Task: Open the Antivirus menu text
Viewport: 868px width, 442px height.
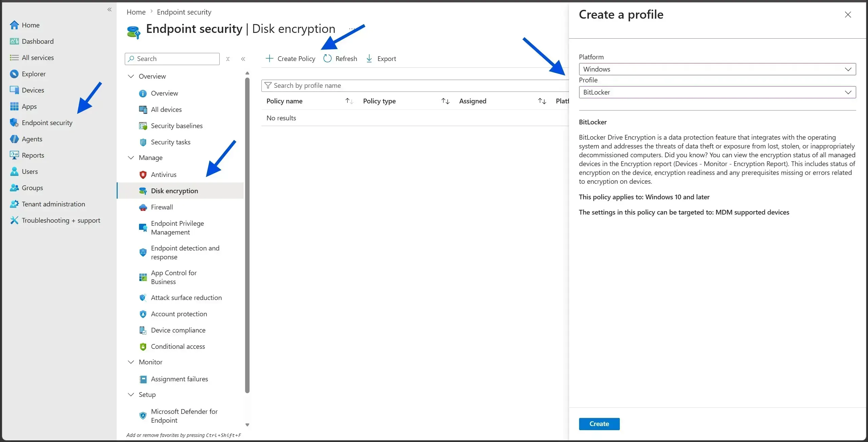Action: pos(164,175)
